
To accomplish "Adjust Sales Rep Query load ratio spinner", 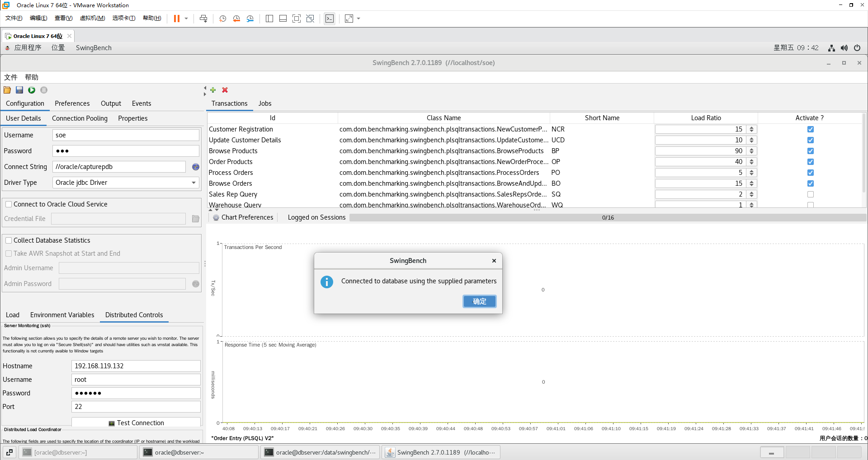I will point(752,194).
